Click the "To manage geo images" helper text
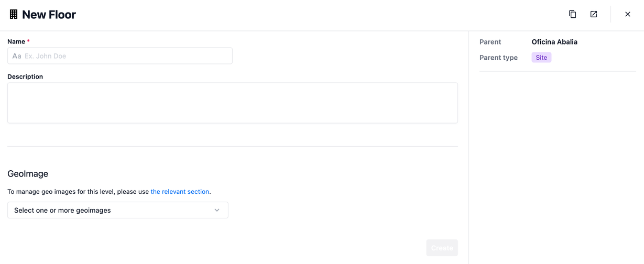 pos(78,192)
